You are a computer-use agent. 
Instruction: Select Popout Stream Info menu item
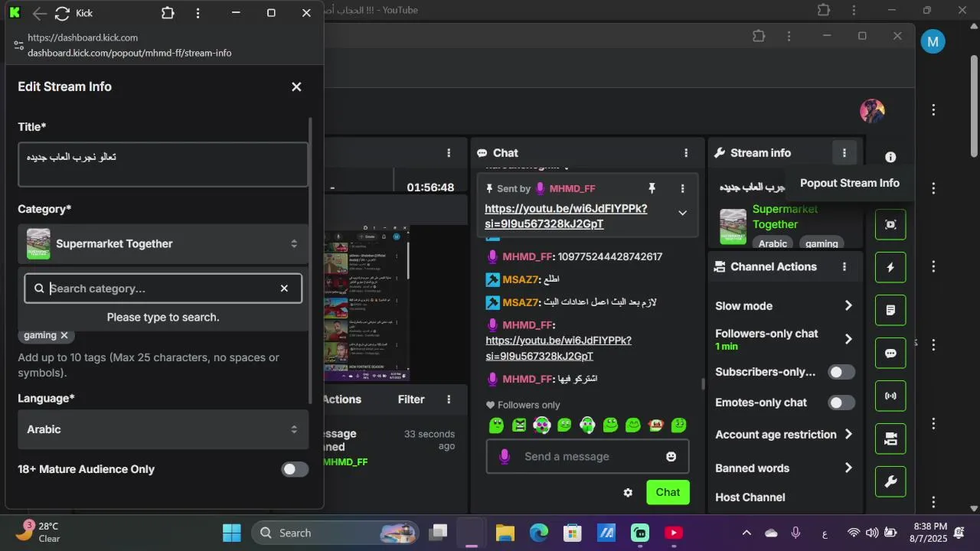point(850,183)
